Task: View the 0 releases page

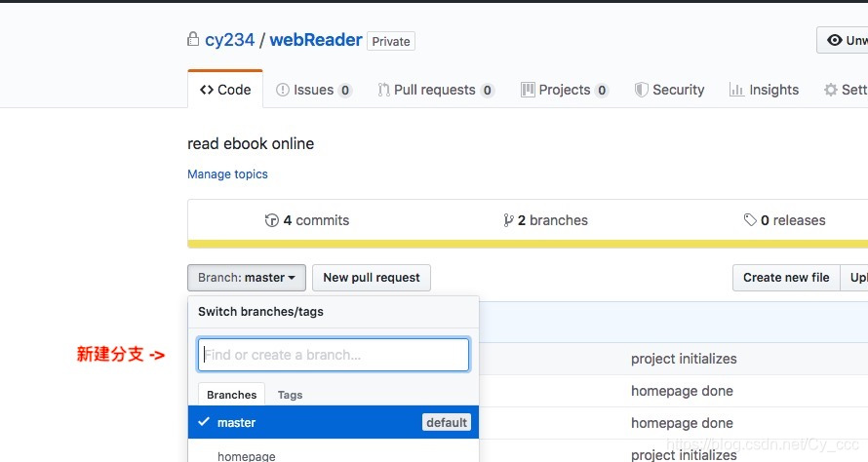Action: click(784, 220)
